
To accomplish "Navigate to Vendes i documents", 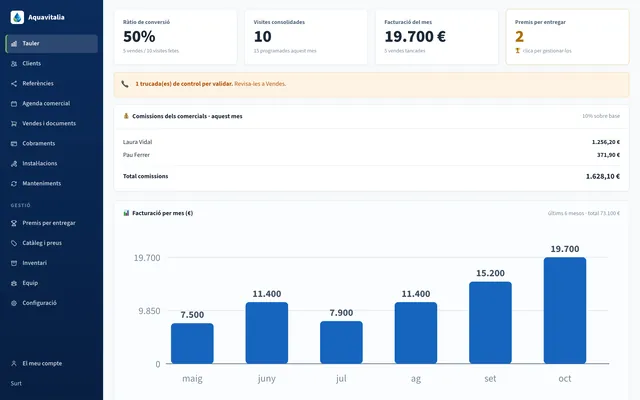I will (x=52, y=124).
